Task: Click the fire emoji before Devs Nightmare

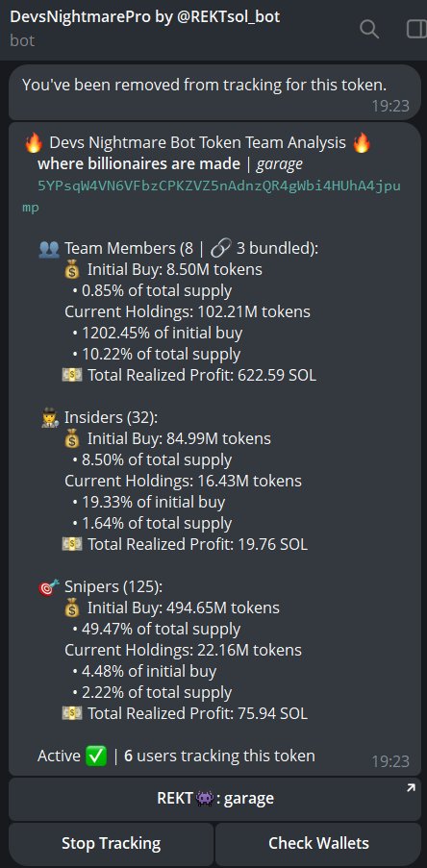Action: click(x=34, y=143)
